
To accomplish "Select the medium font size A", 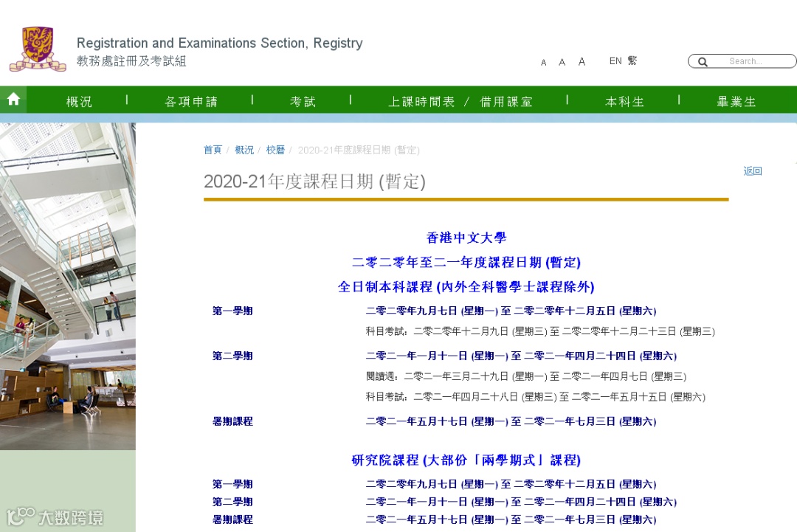I will (562, 62).
